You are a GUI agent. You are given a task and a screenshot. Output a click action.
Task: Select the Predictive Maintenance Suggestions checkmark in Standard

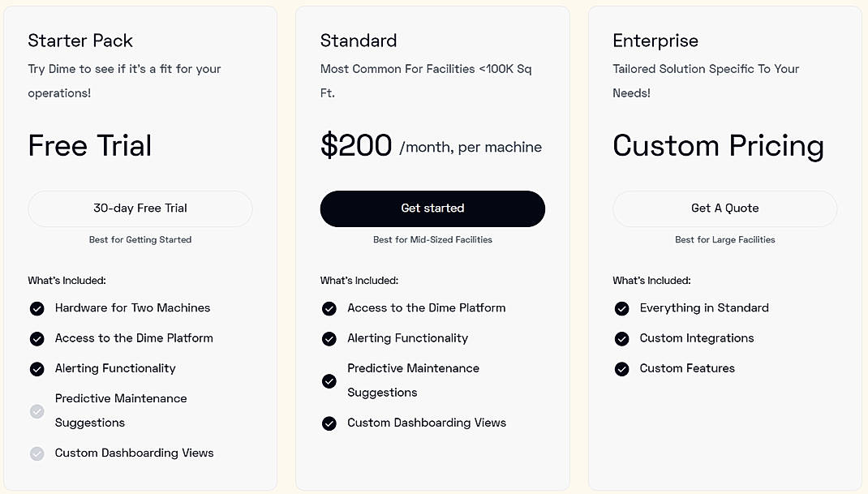coord(329,380)
